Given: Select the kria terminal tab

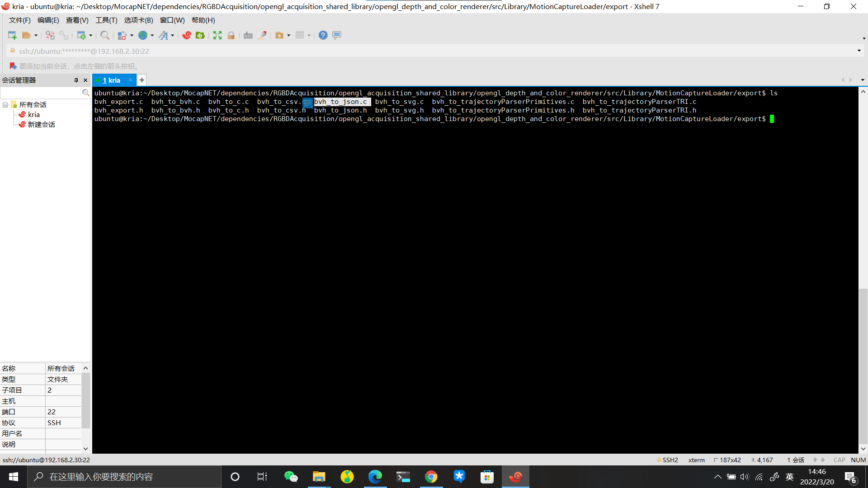Looking at the screenshot, I should tap(111, 80).
